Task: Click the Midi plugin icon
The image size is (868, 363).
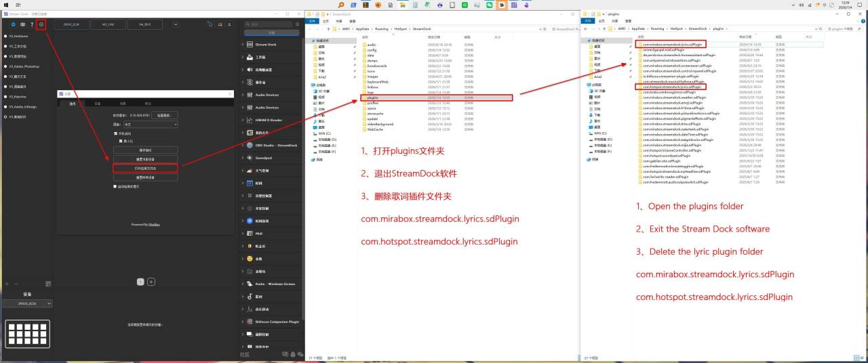Action: point(250,234)
